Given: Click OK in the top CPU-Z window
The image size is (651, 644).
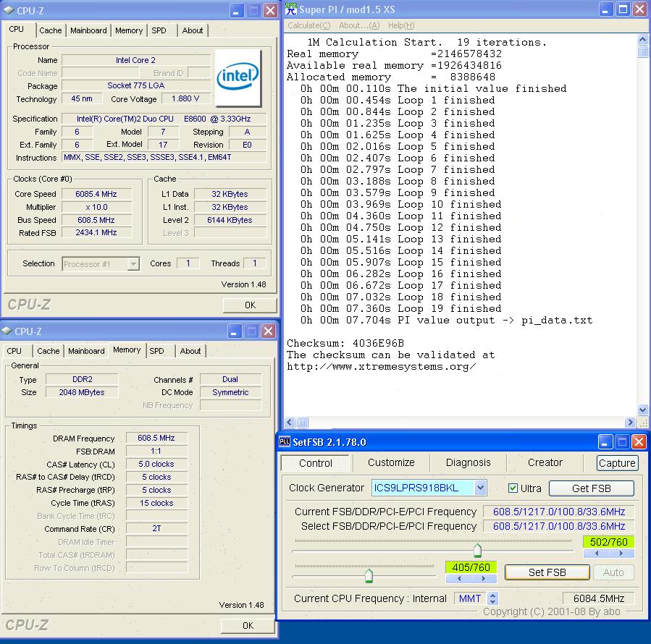Looking at the screenshot, I should [251, 305].
